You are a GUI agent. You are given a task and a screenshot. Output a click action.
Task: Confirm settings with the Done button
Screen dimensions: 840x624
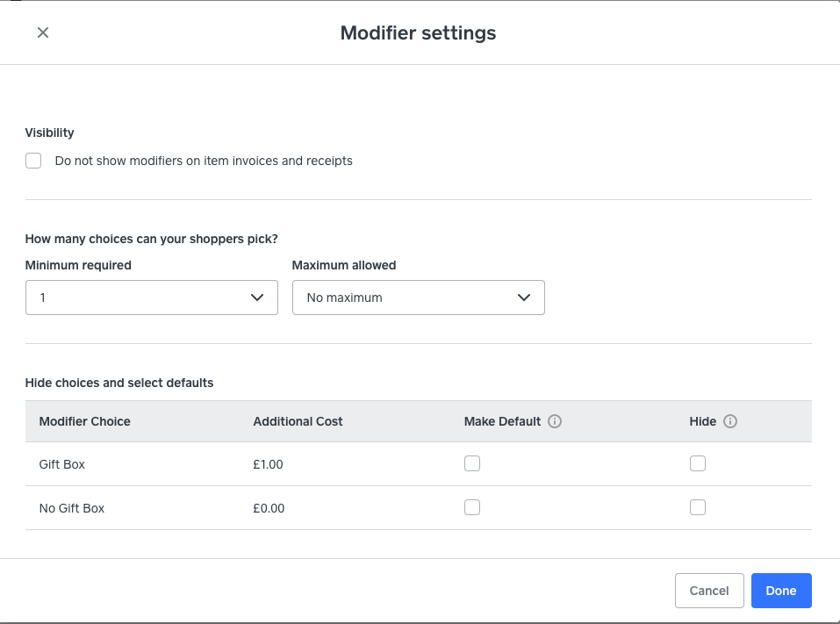[x=781, y=591]
